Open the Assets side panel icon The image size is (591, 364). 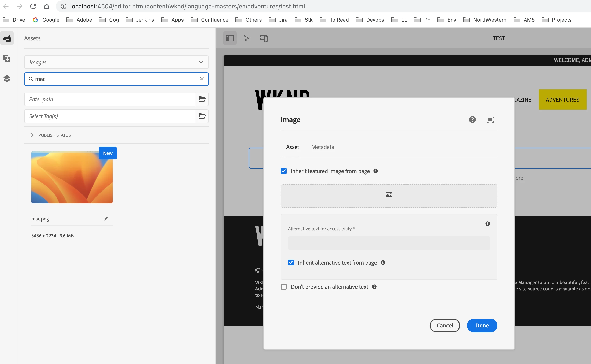click(x=7, y=38)
